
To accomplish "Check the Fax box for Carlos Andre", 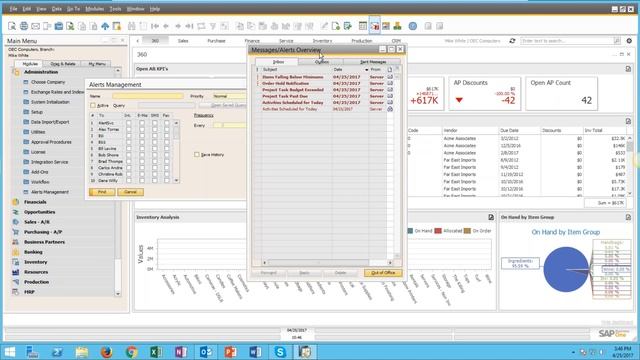I will pos(167,168).
